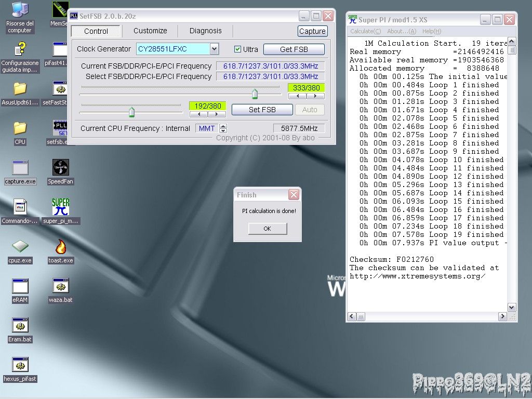Switch to the Control tab
The width and height of the screenshot is (532, 399).
[x=96, y=31]
